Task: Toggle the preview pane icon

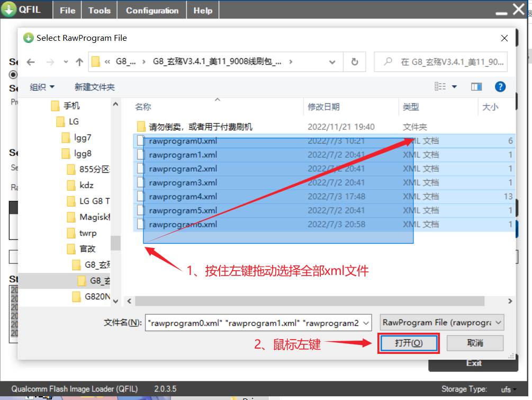Action: click(x=476, y=86)
